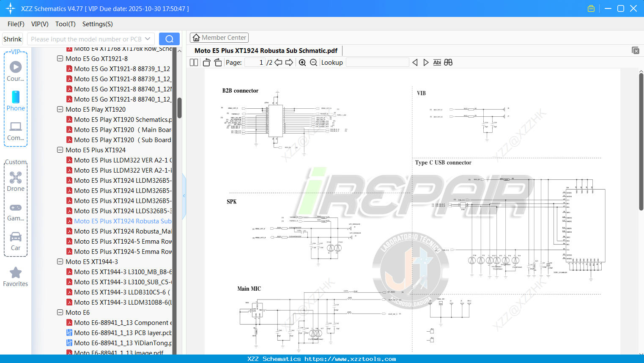Open the Settings(S) menu
This screenshot has width=644, height=363.
[98, 24]
